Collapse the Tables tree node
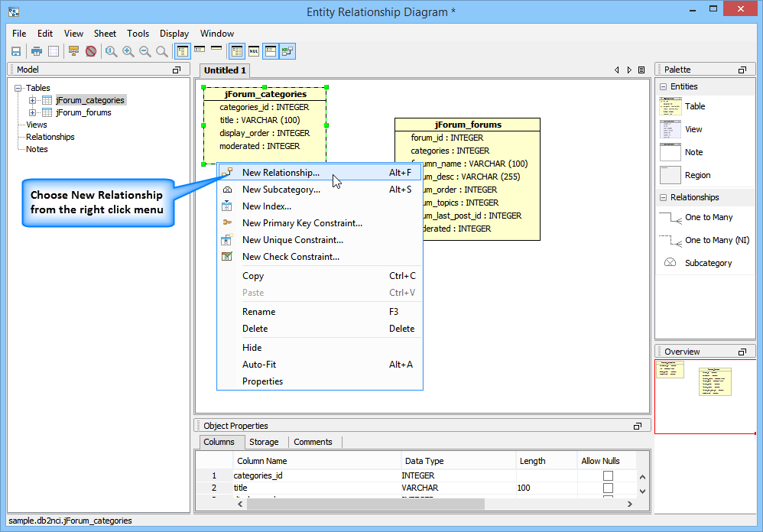This screenshot has width=763, height=532. 18,88
